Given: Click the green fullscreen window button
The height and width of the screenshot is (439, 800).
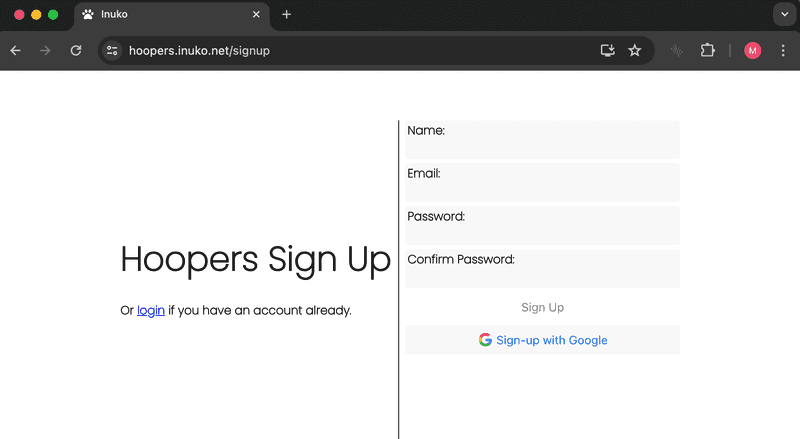Looking at the screenshot, I should [x=53, y=15].
